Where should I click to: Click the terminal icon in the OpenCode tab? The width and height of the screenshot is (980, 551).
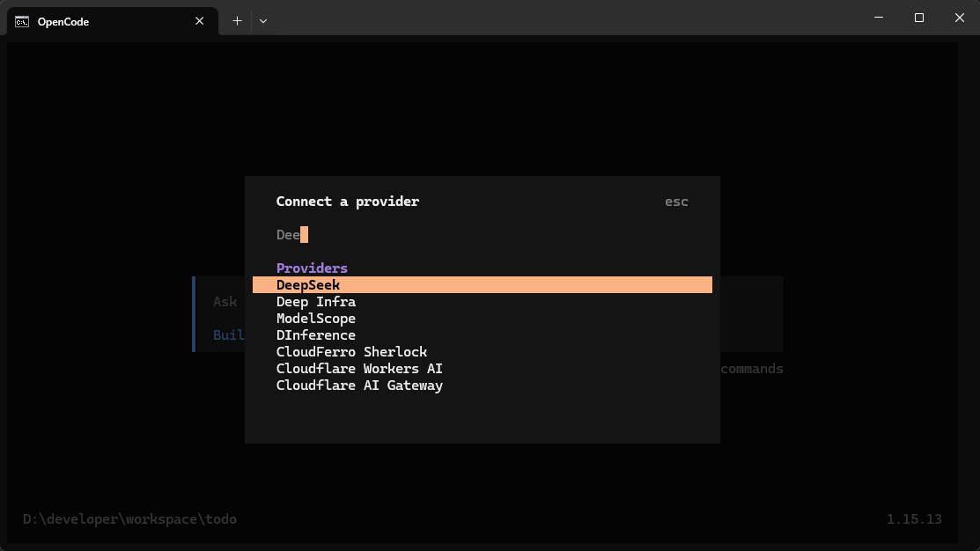tap(22, 22)
